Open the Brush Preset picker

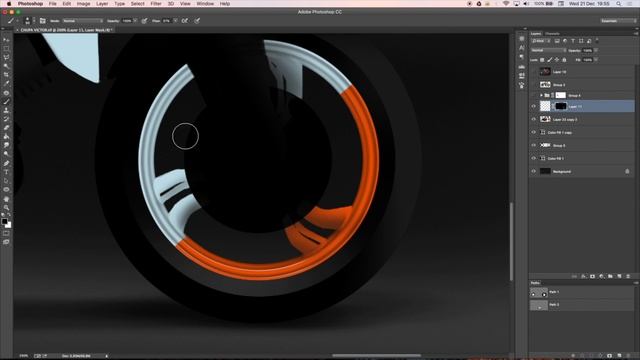coord(28,20)
